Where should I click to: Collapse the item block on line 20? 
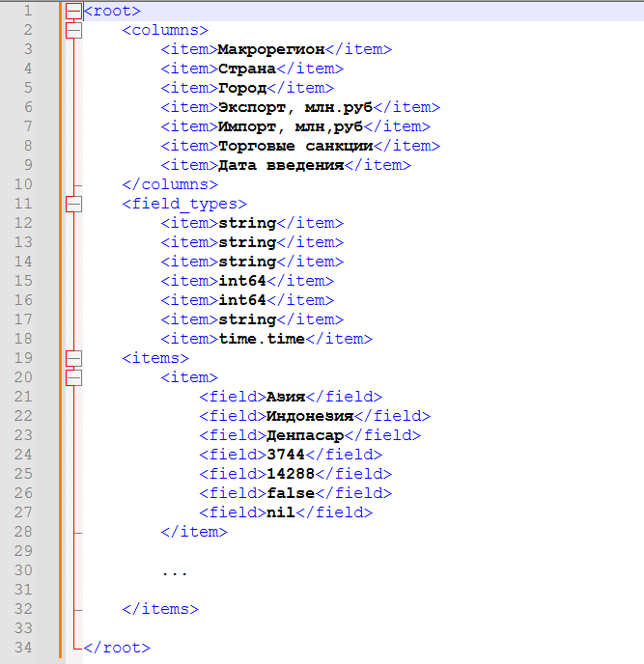pyautogui.click(x=73, y=377)
